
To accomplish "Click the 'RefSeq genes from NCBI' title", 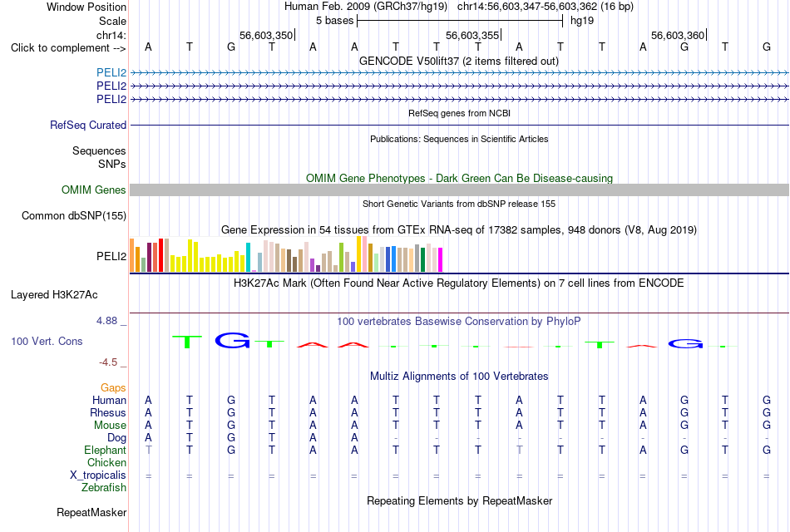I will coord(459,113).
